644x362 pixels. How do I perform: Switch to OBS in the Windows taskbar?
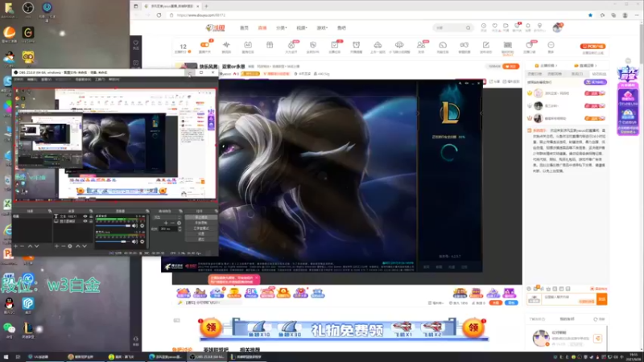tap(208, 357)
